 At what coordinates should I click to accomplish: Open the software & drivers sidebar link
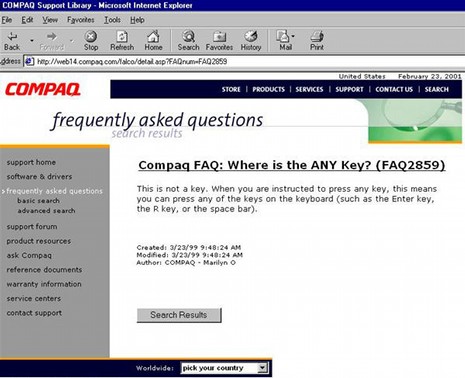coord(39,177)
